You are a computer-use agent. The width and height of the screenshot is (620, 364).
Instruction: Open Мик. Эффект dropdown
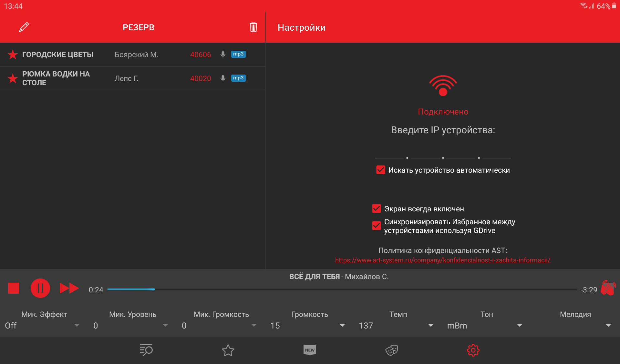[42, 326]
